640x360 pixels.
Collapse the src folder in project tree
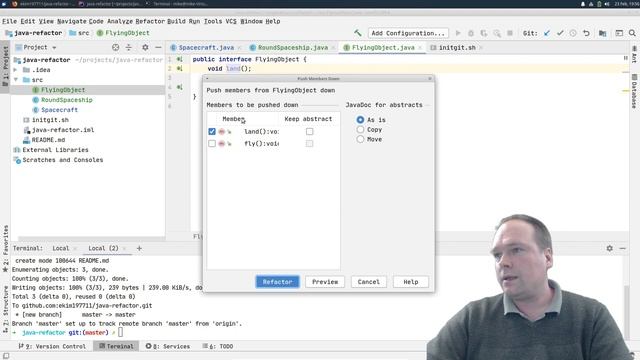point(16,80)
